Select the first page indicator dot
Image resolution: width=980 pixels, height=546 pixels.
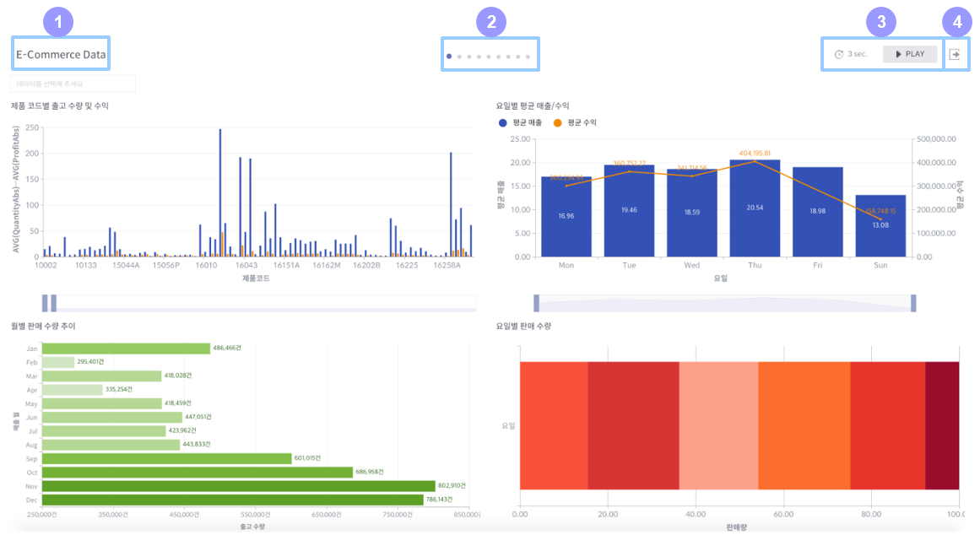click(449, 57)
